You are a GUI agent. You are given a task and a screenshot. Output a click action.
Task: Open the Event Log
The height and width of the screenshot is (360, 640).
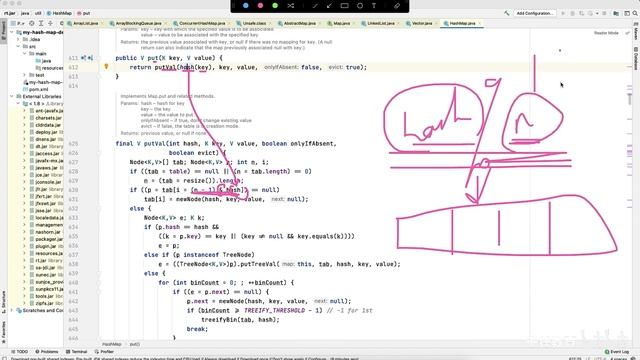point(616,351)
